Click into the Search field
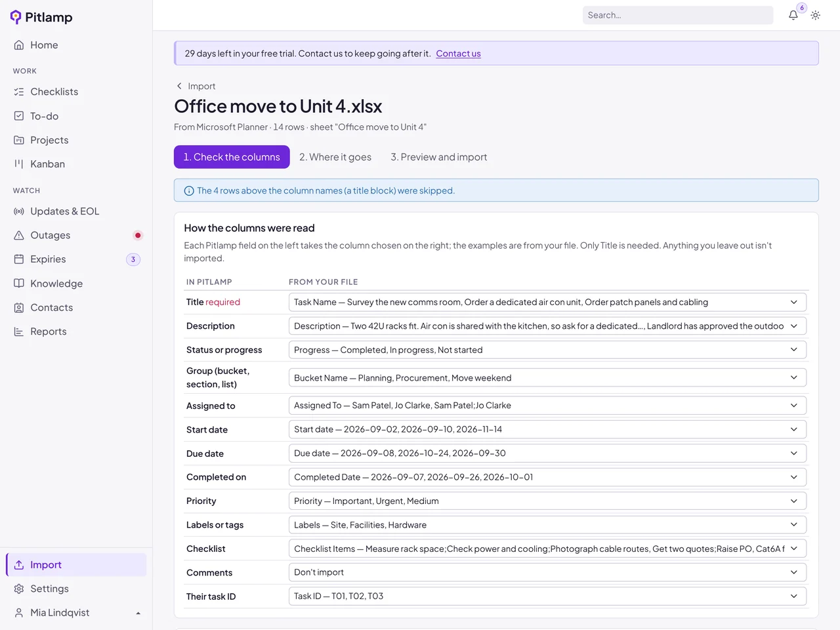Screen dimensions: 840x630 tap(678, 15)
